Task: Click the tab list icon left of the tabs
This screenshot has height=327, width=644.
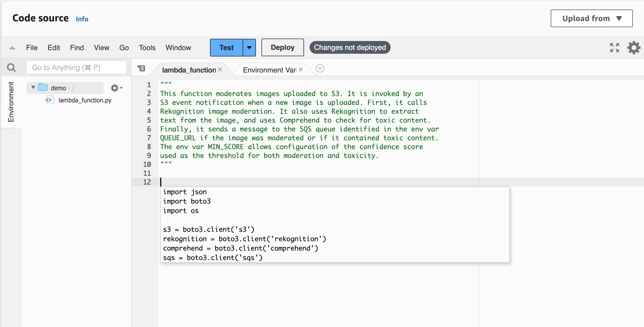Action: tap(142, 68)
